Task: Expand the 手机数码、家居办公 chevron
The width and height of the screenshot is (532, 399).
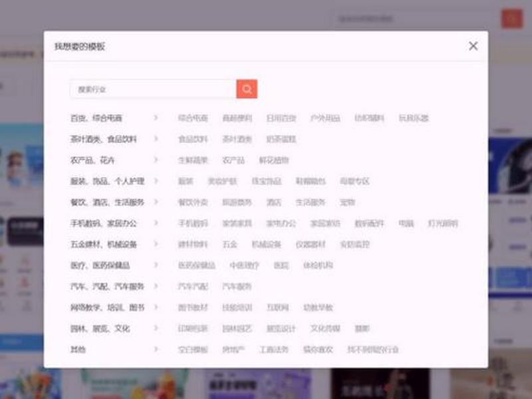Action: (156, 223)
